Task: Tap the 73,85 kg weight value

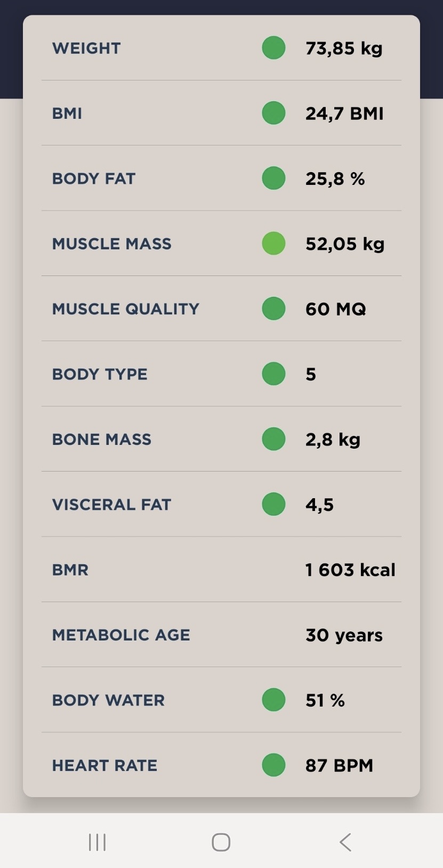Action: 344,48
